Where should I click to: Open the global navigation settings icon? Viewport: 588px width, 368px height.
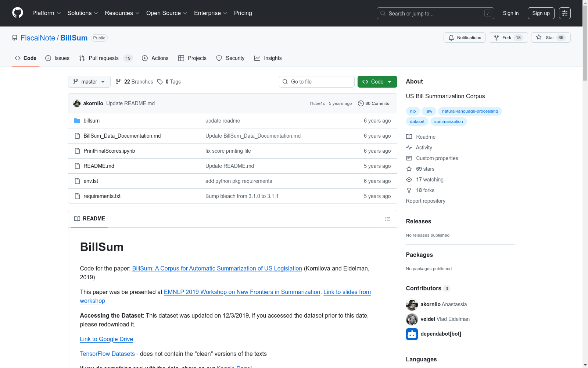[565, 13]
